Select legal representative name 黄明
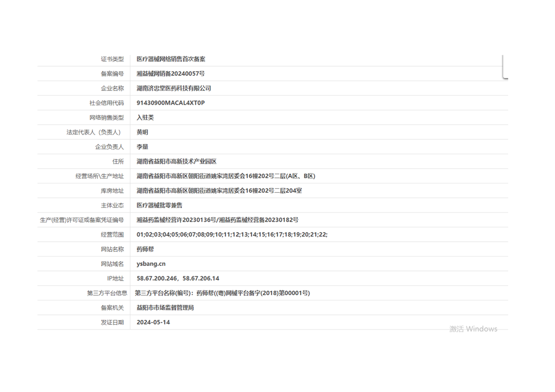The width and height of the screenshot is (555, 392). (x=142, y=132)
